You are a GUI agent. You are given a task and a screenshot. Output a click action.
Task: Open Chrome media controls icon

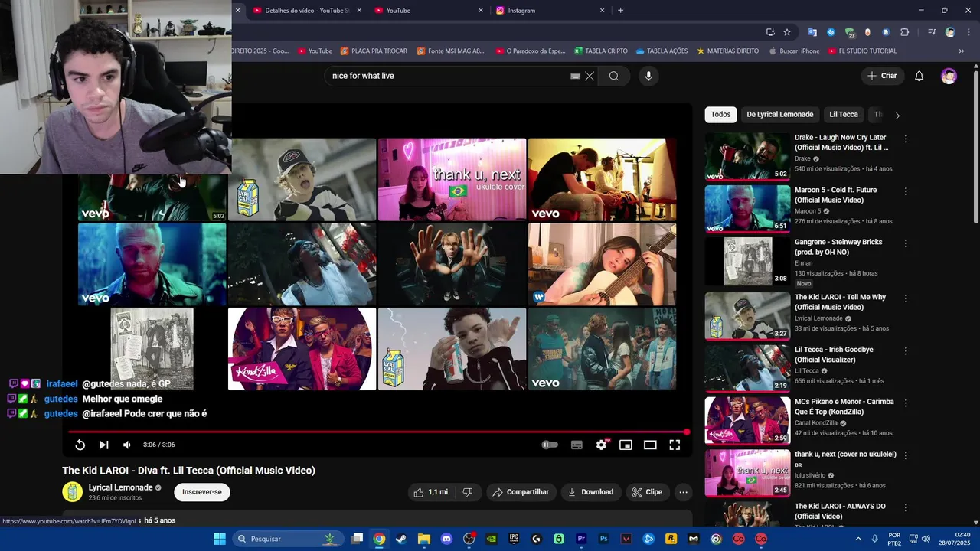click(932, 32)
